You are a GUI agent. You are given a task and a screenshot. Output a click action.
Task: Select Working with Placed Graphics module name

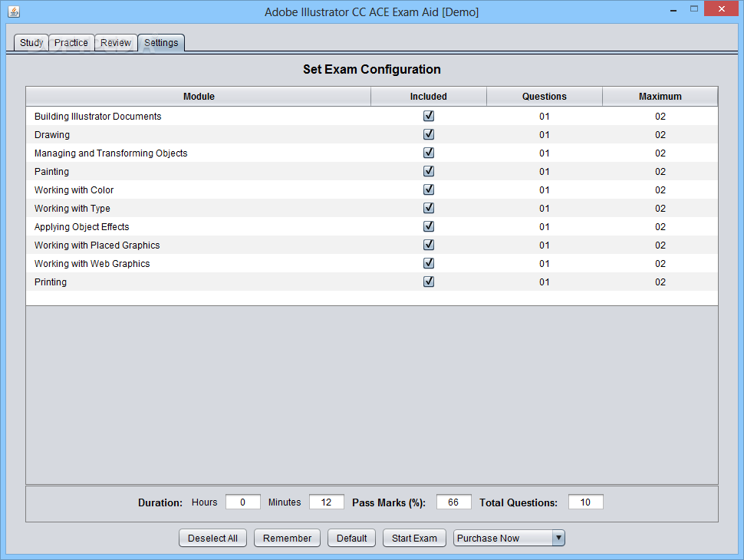pos(97,245)
